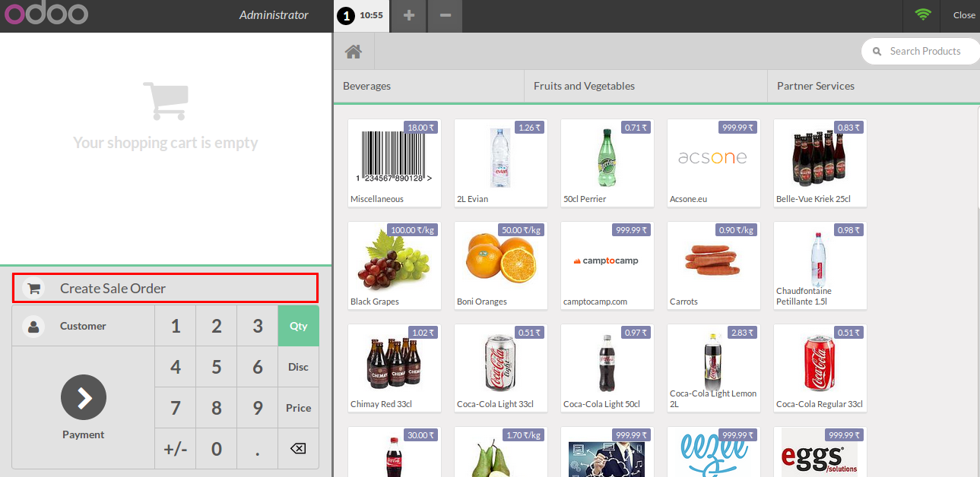The width and height of the screenshot is (980, 477).
Task: Click numpad key 2
Action: click(217, 326)
